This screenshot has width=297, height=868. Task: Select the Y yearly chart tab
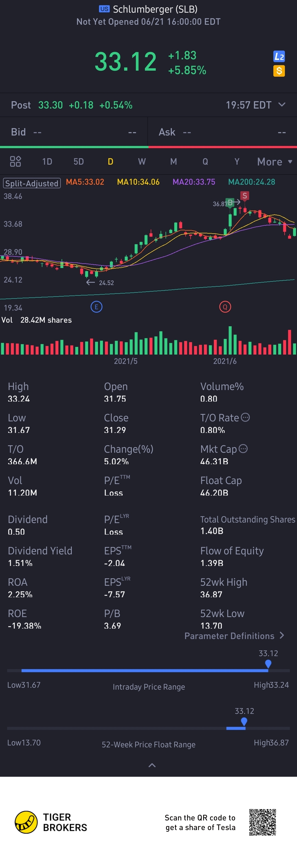237,162
